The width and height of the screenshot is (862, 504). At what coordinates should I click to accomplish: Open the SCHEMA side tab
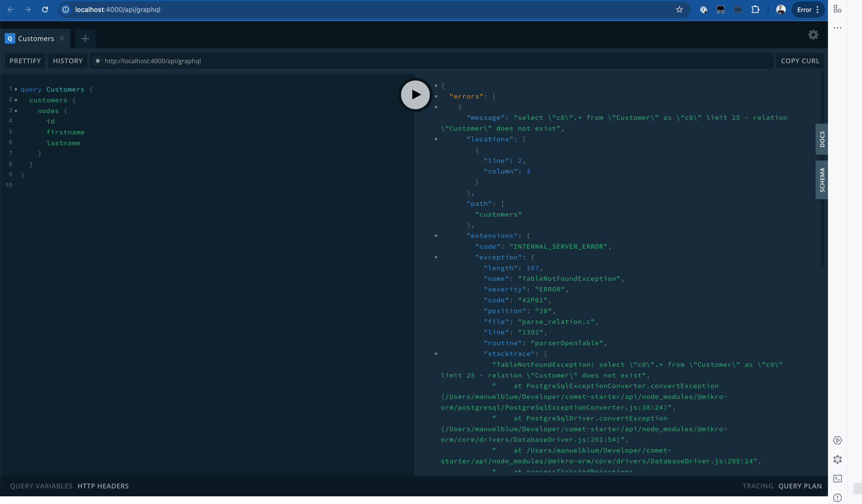tap(822, 180)
